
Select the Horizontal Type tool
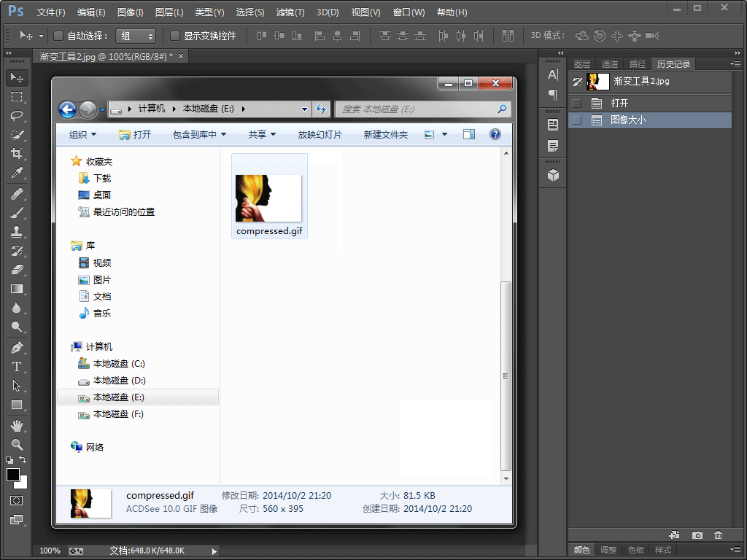point(17,367)
